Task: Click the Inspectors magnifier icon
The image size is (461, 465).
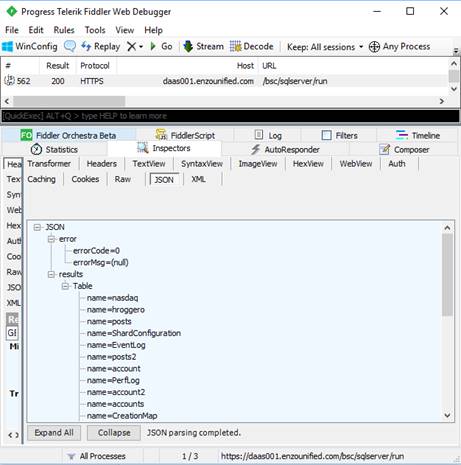Action: click(143, 148)
